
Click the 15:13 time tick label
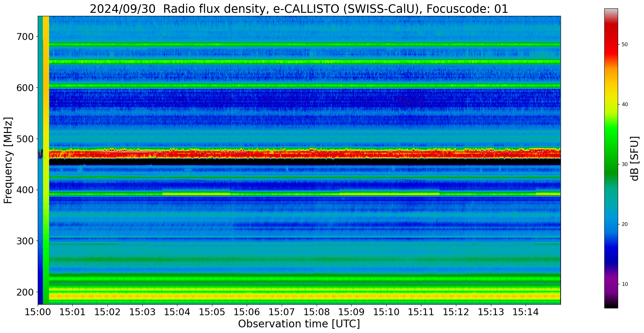click(x=491, y=312)
